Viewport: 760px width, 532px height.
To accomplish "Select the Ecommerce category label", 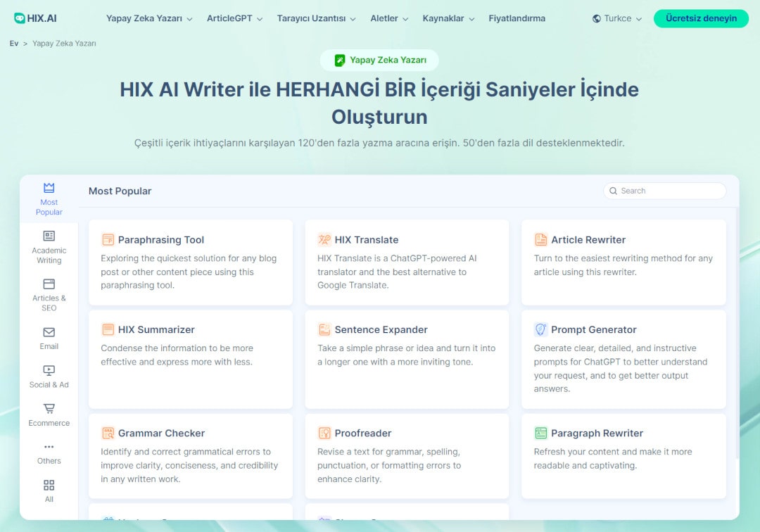I will click(49, 423).
